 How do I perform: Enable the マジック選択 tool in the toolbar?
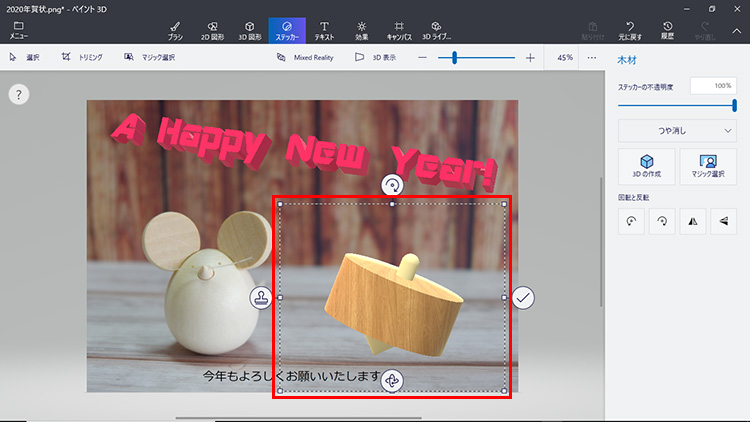click(150, 58)
